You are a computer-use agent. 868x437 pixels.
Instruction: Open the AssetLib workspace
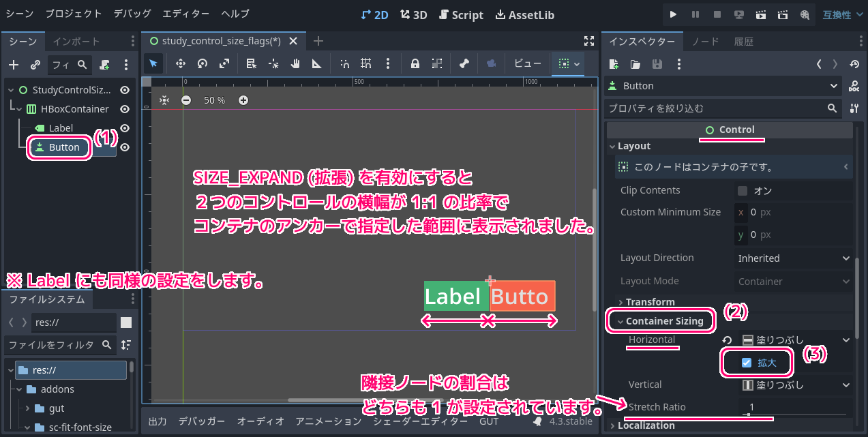[524, 14]
